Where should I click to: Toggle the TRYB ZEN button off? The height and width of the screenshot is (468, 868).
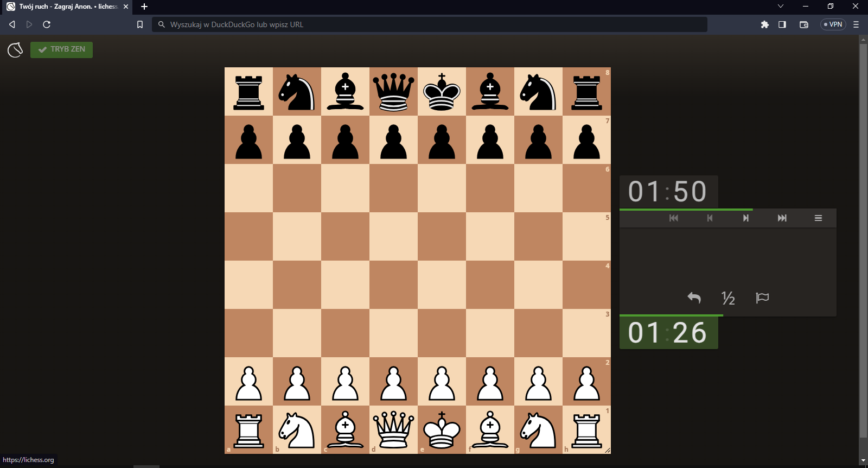coord(61,49)
